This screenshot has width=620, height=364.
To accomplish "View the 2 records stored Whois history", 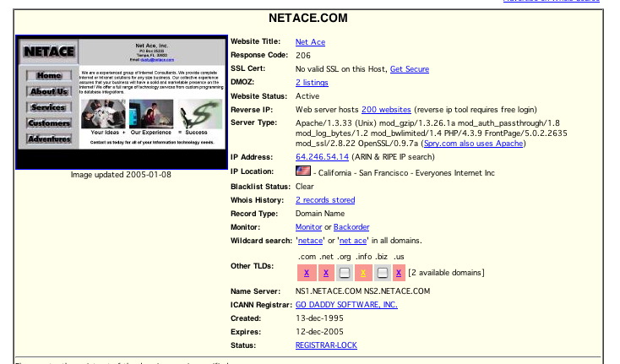I will [x=324, y=200].
